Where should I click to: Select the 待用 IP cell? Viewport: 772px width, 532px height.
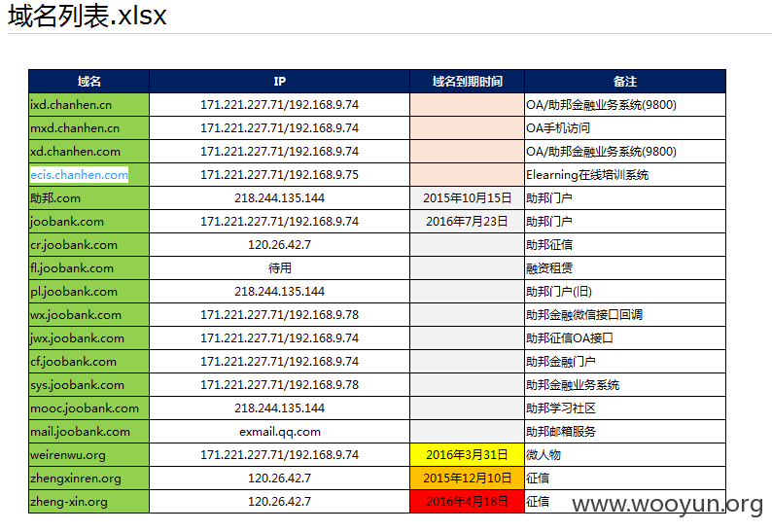tap(280, 268)
